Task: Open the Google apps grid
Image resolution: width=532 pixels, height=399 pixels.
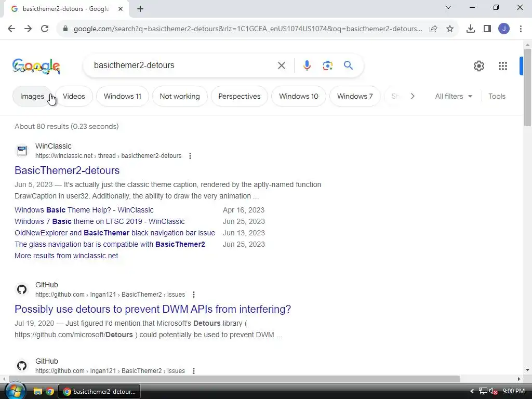Action: click(x=503, y=66)
